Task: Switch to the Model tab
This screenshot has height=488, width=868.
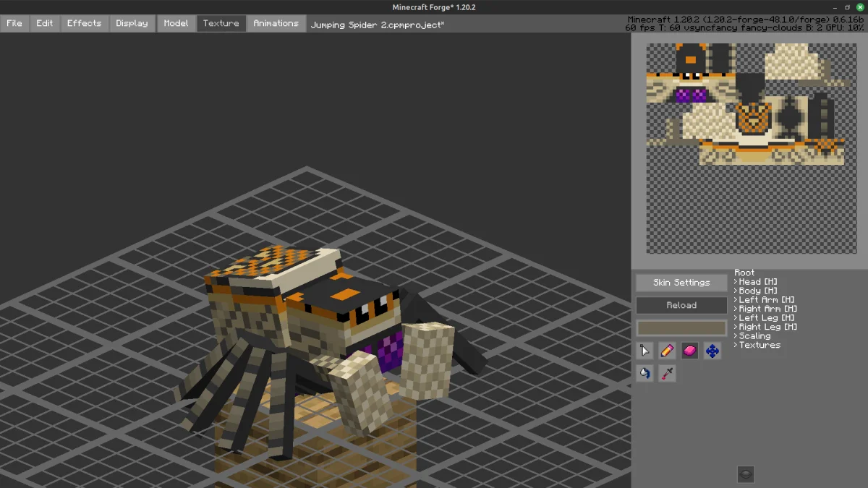Action: pyautogui.click(x=176, y=23)
